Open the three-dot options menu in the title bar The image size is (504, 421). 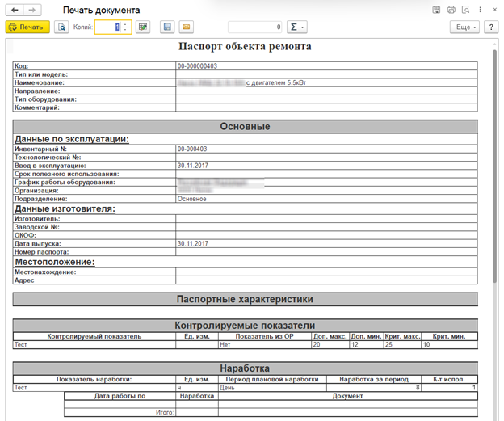tap(481, 10)
